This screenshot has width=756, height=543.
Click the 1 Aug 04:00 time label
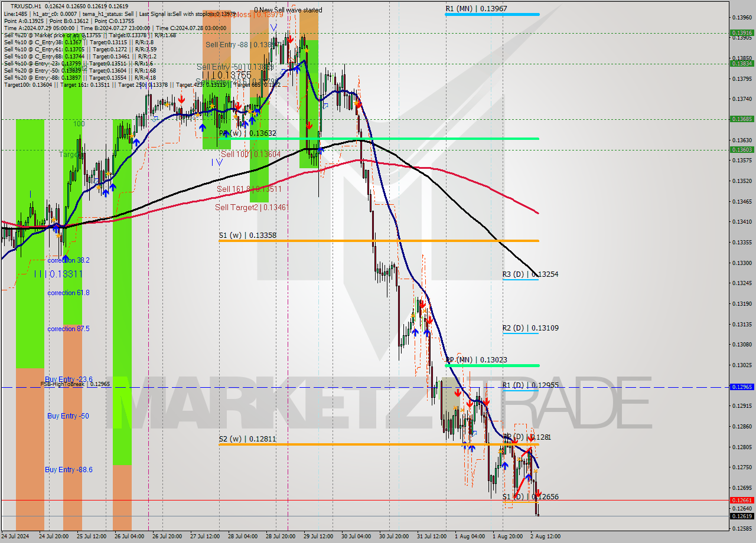pyautogui.click(x=470, y=537)
